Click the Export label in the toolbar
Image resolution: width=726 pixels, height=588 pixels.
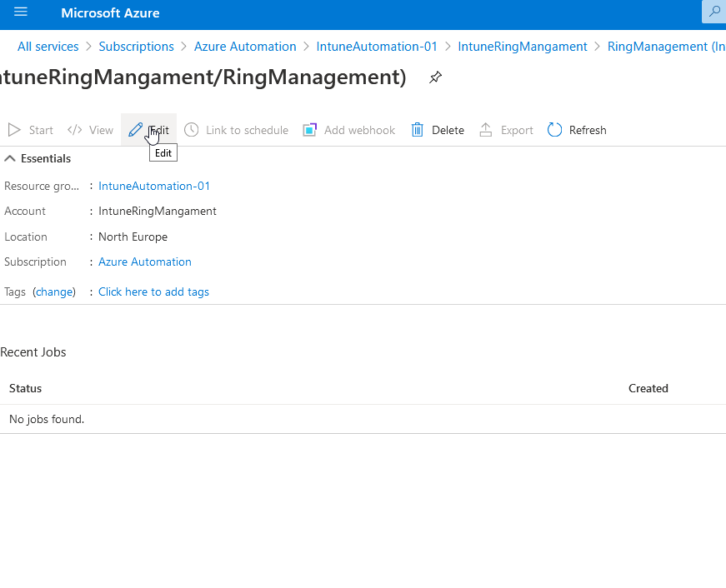(517, 131)
